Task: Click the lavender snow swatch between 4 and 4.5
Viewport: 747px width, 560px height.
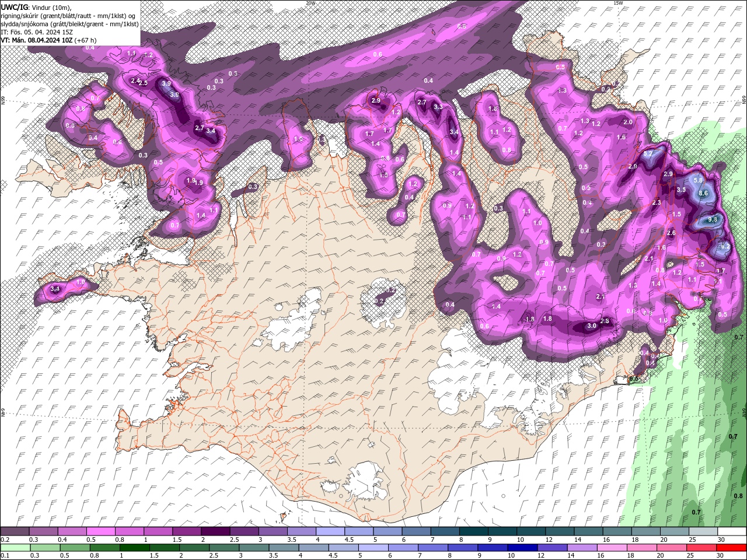Action: pos(330,531)
